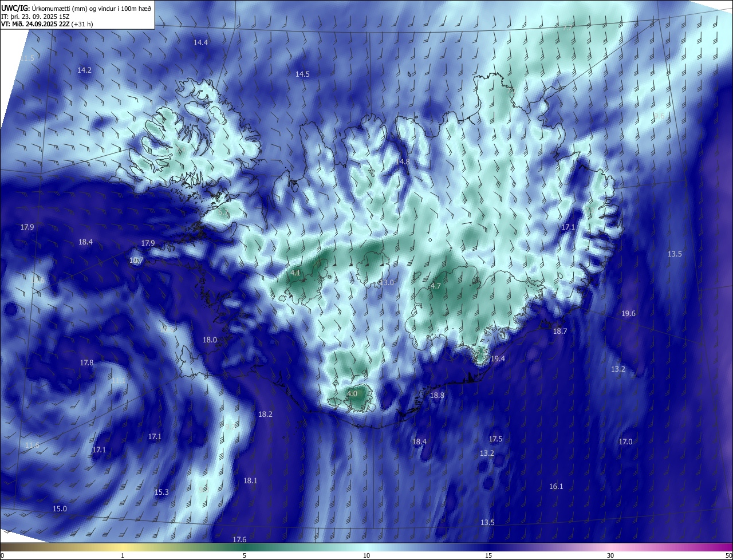Click the 10.7 value label

136,261
